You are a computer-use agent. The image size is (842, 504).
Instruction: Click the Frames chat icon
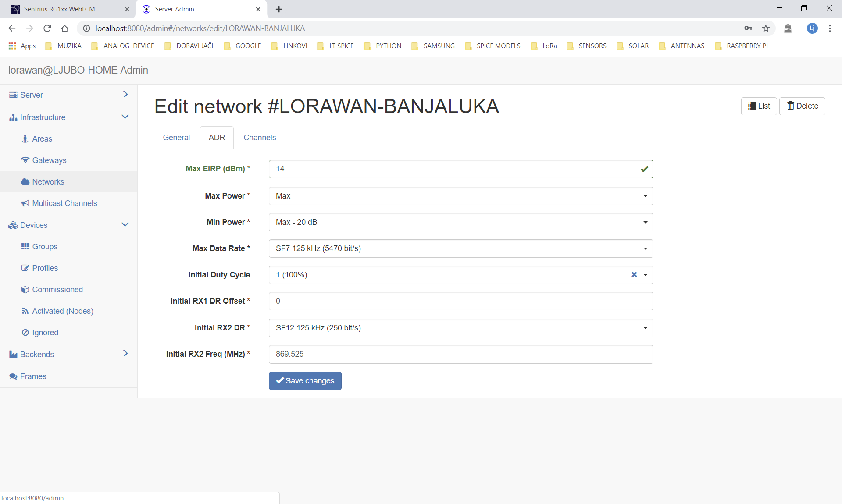pos(14,376)
